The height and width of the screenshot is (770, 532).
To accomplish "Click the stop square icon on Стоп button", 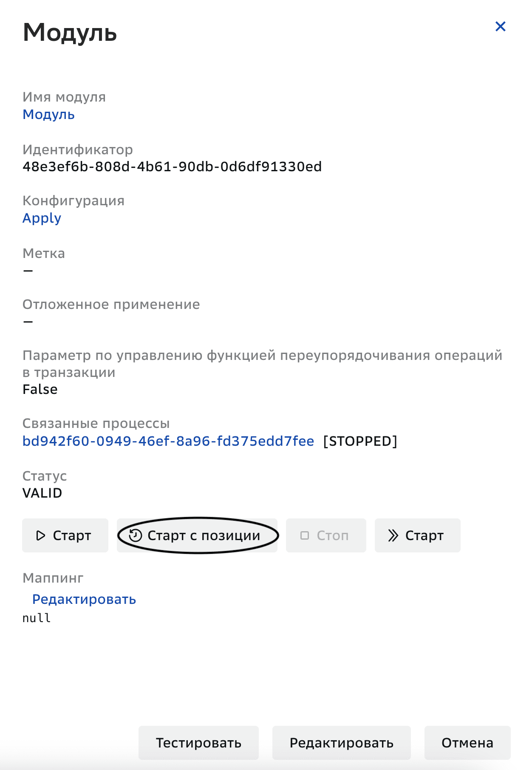I will pyautogui.click(x=305, y=536).
